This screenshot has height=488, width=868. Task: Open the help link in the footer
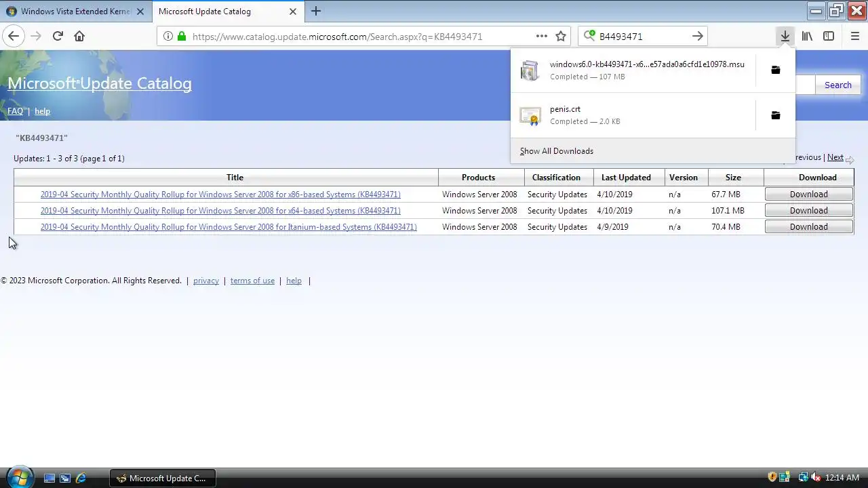294,281
